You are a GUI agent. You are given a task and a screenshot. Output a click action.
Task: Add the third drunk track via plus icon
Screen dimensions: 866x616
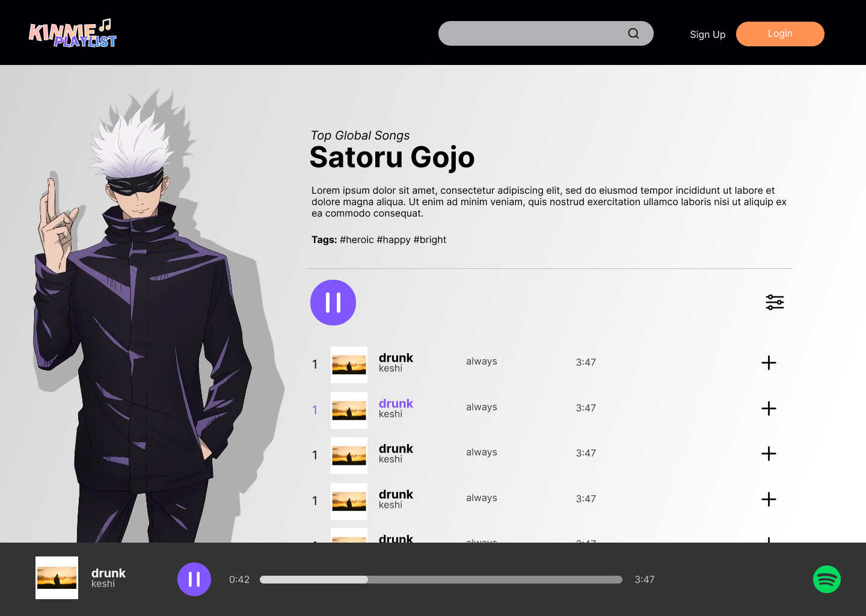[769, 454]
